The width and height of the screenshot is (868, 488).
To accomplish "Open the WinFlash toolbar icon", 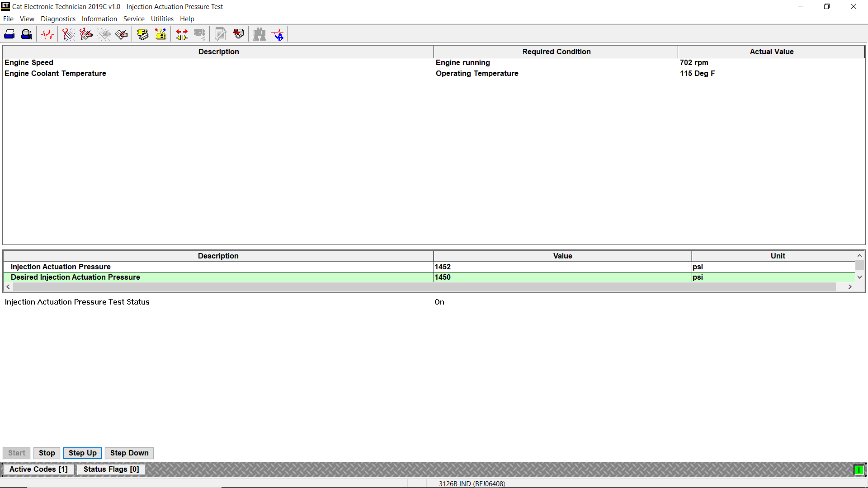I will click(x=278, y=34).
